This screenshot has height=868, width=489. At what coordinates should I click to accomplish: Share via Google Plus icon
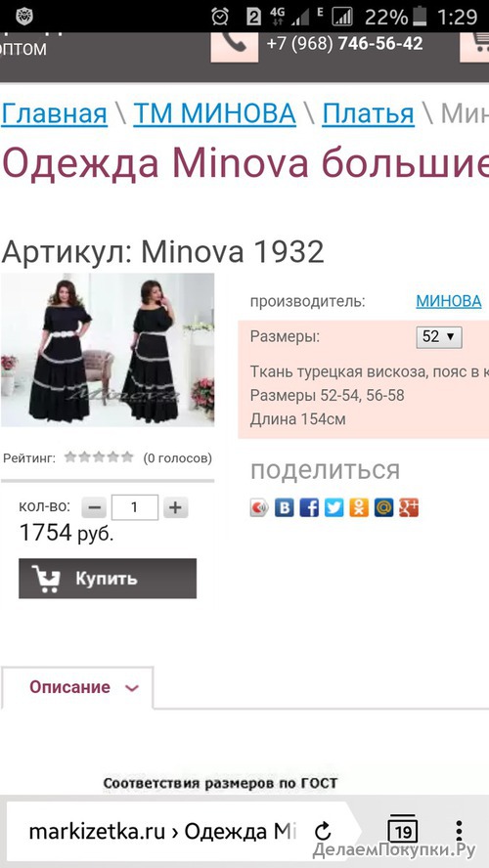coord(409,507)
